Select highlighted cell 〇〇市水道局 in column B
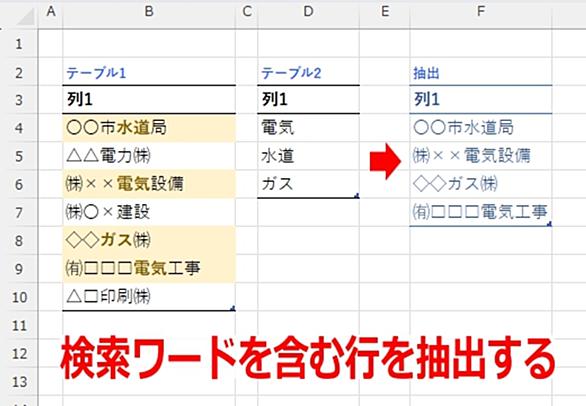 coord(149,128)
